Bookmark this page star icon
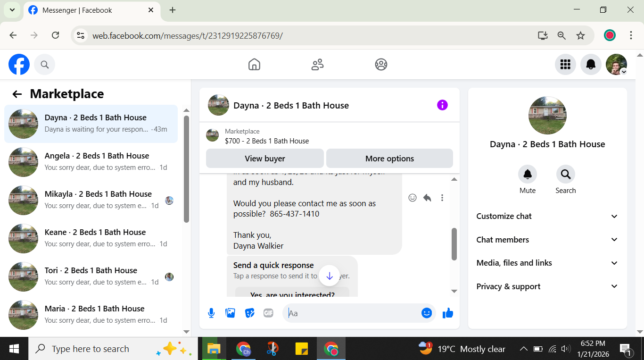Viewport: 644px width, 360px height. pos(581,35)
